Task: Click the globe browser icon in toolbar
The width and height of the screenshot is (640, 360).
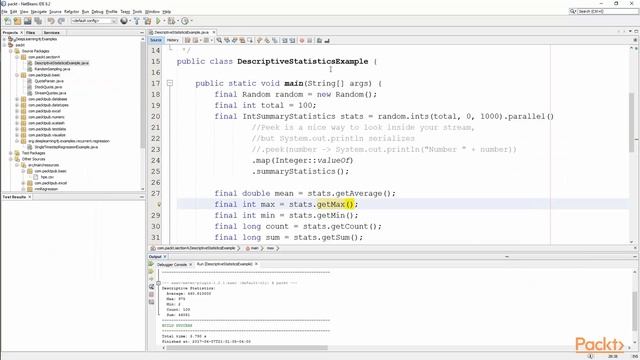Action: [x=124, y=21]
